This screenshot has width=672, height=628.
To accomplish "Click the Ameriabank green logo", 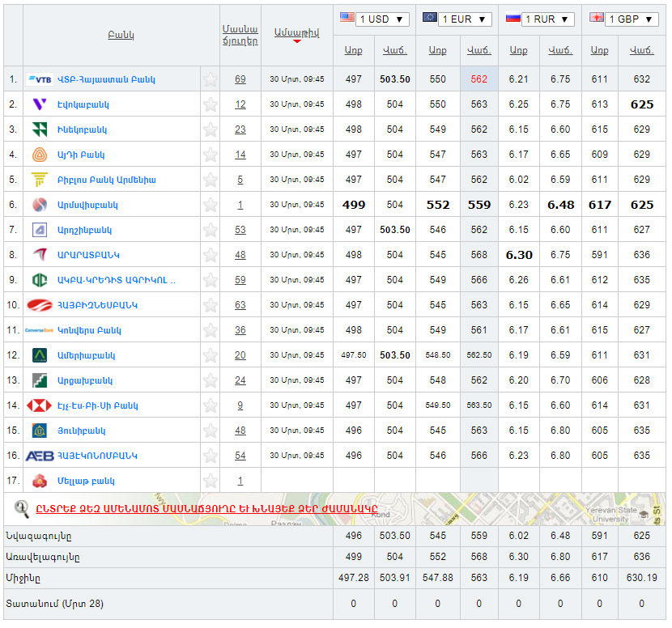I will coord(39,355).
